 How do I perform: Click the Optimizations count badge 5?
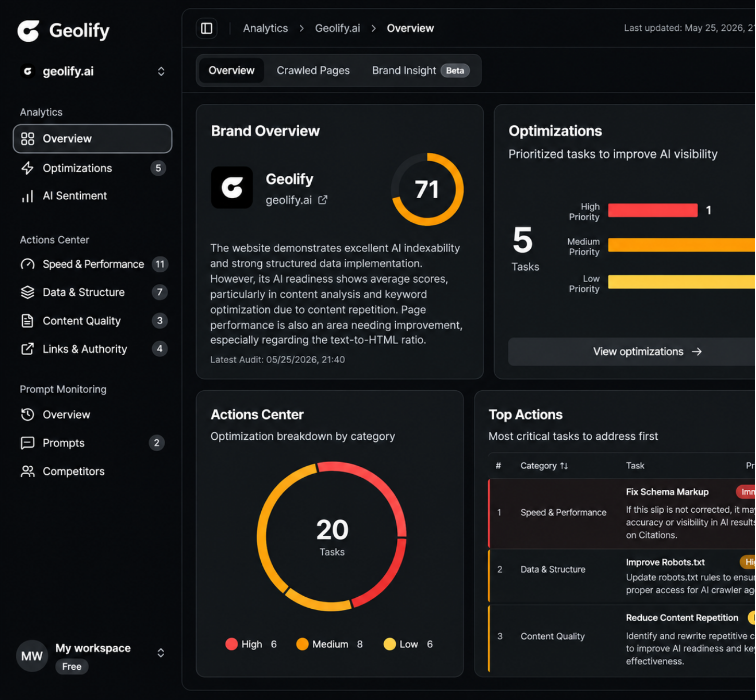158,168
